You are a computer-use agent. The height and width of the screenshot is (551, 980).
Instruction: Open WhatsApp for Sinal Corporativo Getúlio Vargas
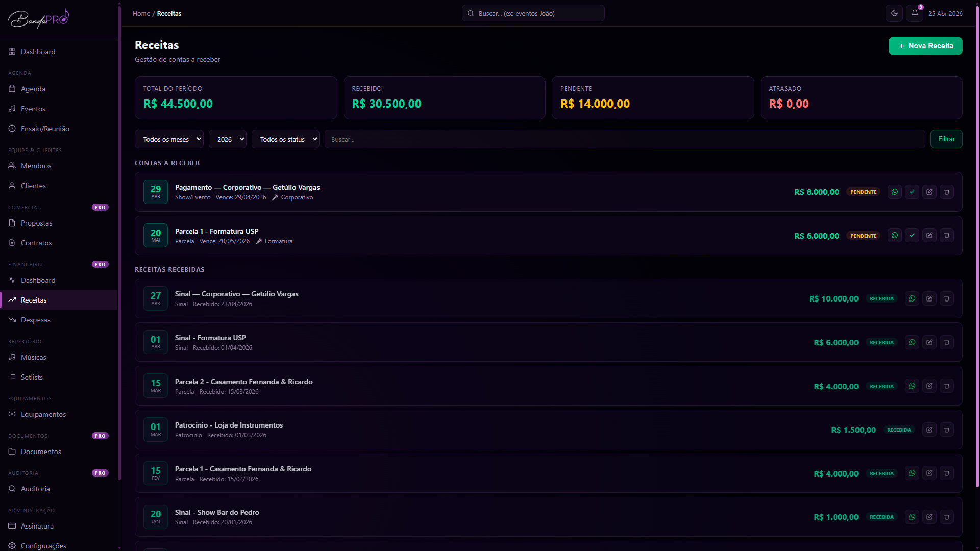pos(912,298)
